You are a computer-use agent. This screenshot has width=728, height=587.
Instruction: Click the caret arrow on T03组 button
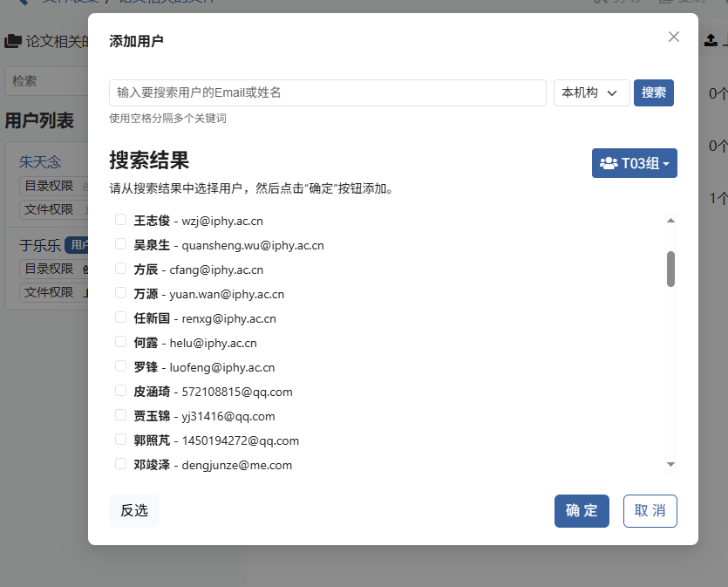666,164
